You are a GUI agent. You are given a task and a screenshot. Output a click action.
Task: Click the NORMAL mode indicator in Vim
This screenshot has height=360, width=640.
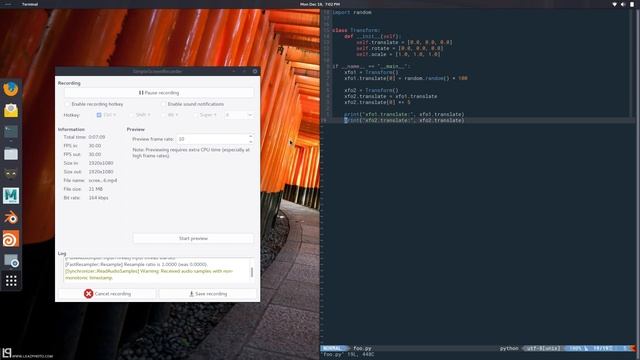pos(333,348)
